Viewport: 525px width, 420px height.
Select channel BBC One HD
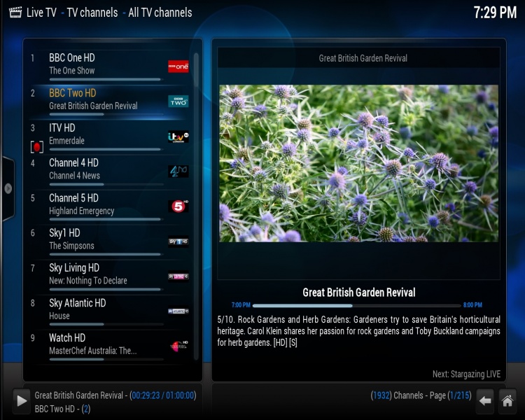click(108, 66)
